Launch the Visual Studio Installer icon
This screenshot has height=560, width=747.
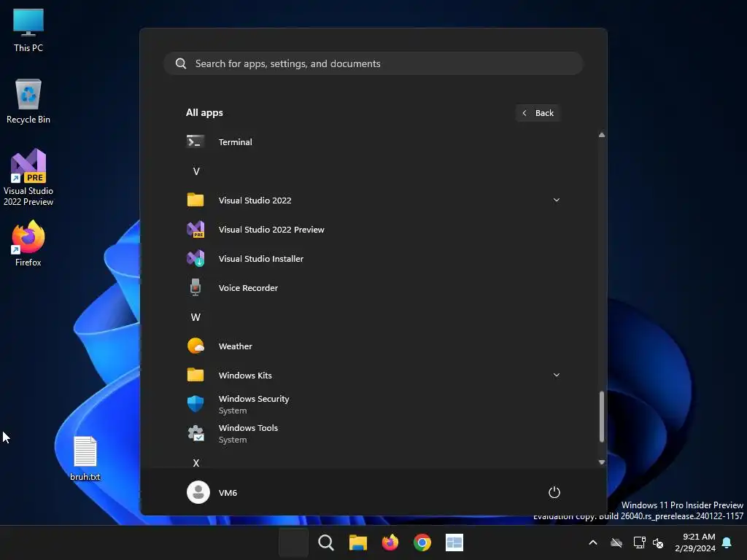pyautogui.click(x=196, y=259)
